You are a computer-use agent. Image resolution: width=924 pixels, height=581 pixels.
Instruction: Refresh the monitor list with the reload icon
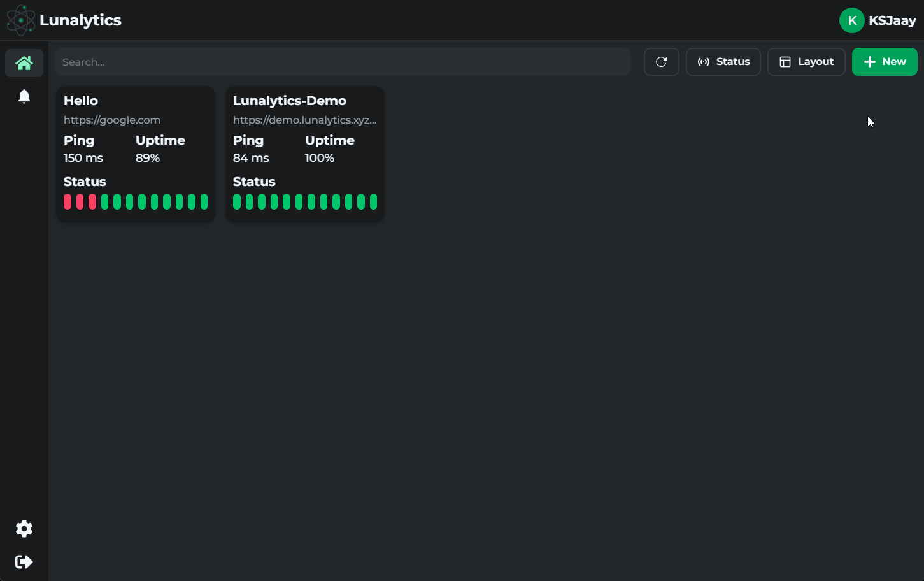point(661,61)
